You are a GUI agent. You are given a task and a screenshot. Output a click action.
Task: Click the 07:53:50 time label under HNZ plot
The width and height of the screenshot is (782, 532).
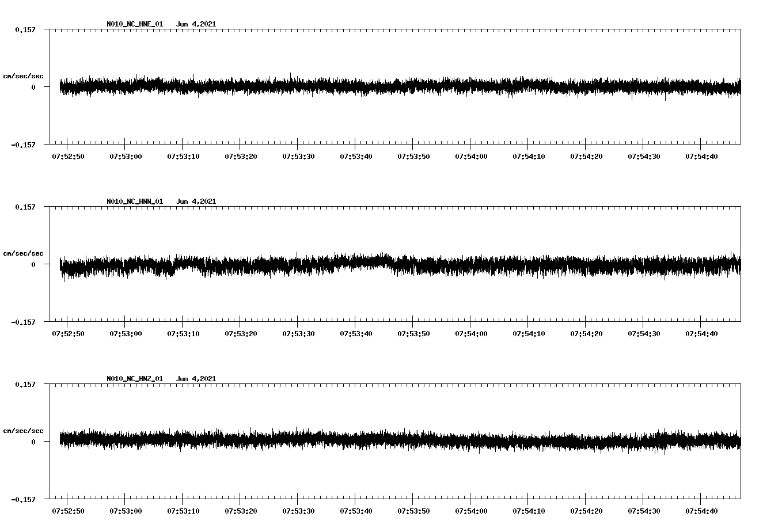click(x=413, y=511)
